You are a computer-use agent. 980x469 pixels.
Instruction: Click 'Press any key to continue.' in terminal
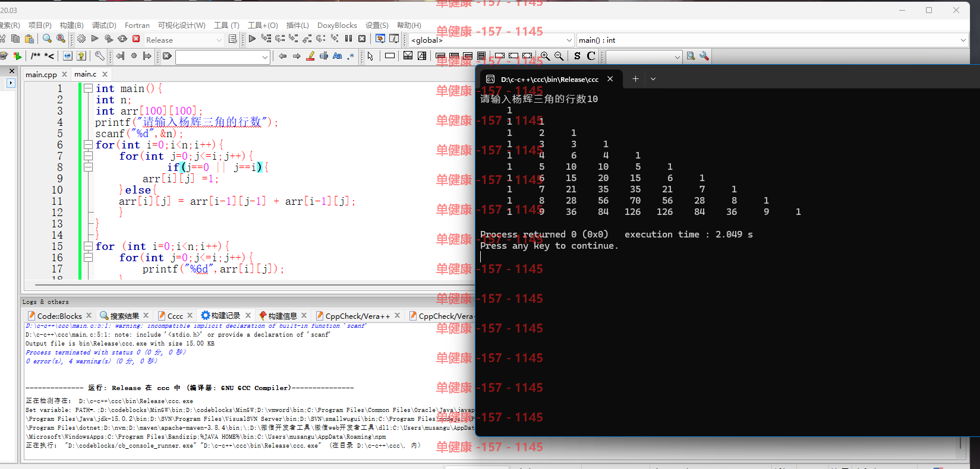pyautogui.click(x=549, y=246)
